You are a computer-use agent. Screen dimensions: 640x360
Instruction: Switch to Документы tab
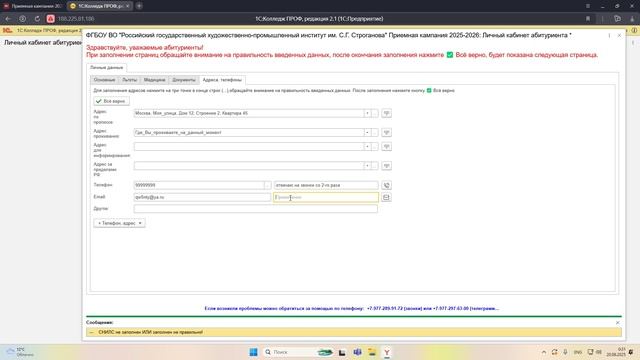184,80
